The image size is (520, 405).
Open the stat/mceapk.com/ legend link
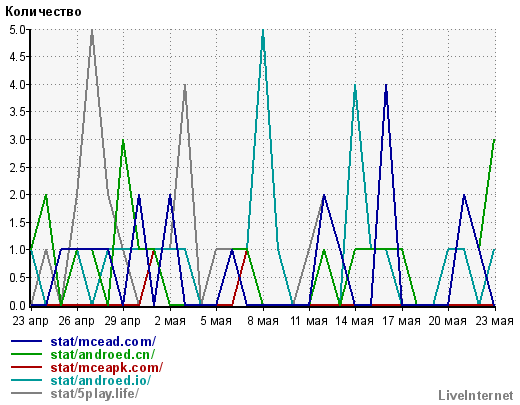[107, 367]
